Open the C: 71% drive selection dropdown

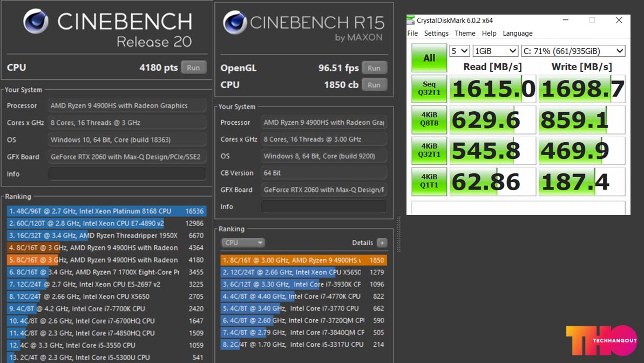point(573,51)
